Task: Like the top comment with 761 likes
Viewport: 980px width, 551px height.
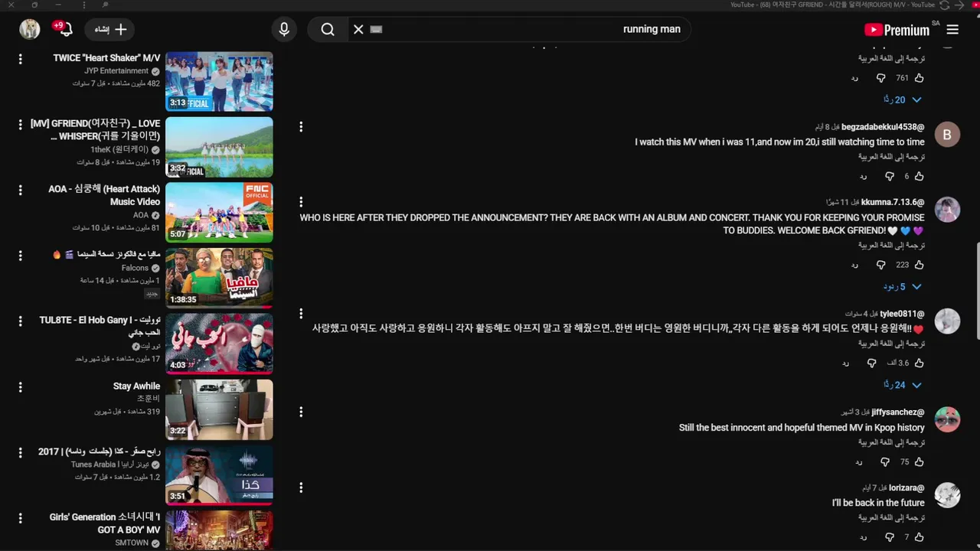Action: (920, 78)
